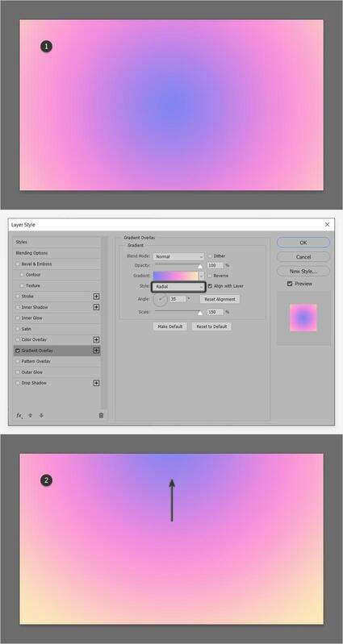343x644 pixels.
Task: Enable the Dither checkbox
Action: pyautogui.click(x=210, y=256)
